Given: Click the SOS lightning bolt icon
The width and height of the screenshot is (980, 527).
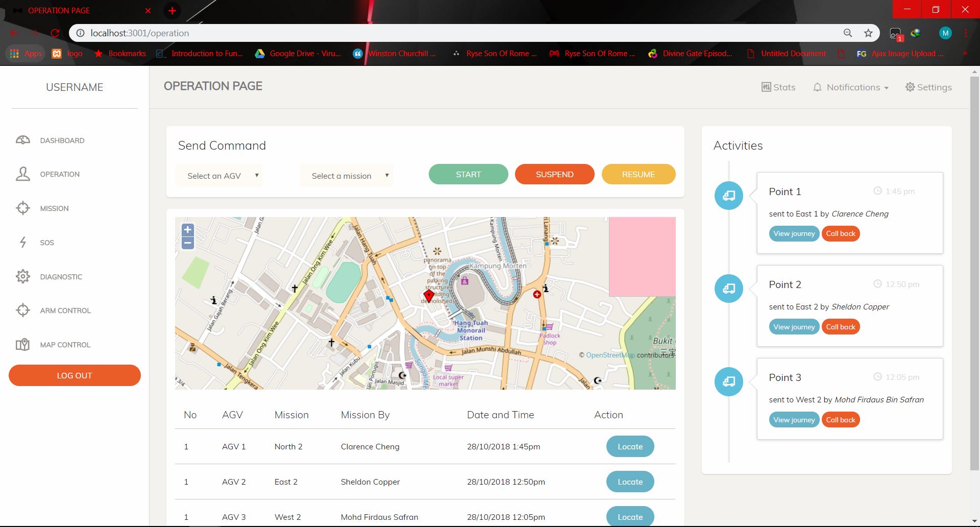Looking at the screenshot, I should pyautogui.click(x=23, y=242).
